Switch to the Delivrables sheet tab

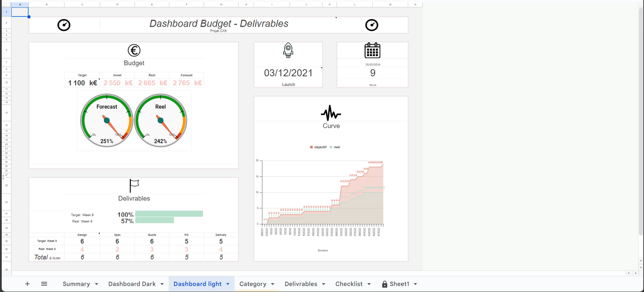point(301,284)
